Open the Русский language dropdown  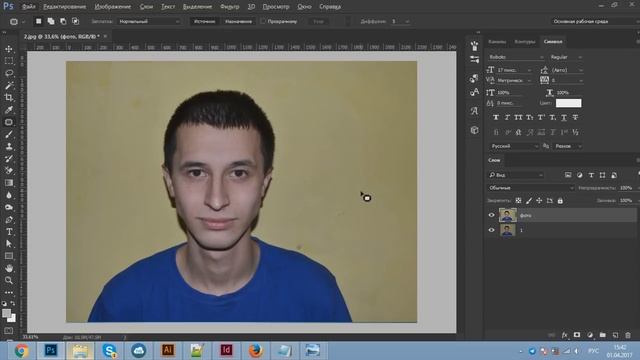click(514, 146)
